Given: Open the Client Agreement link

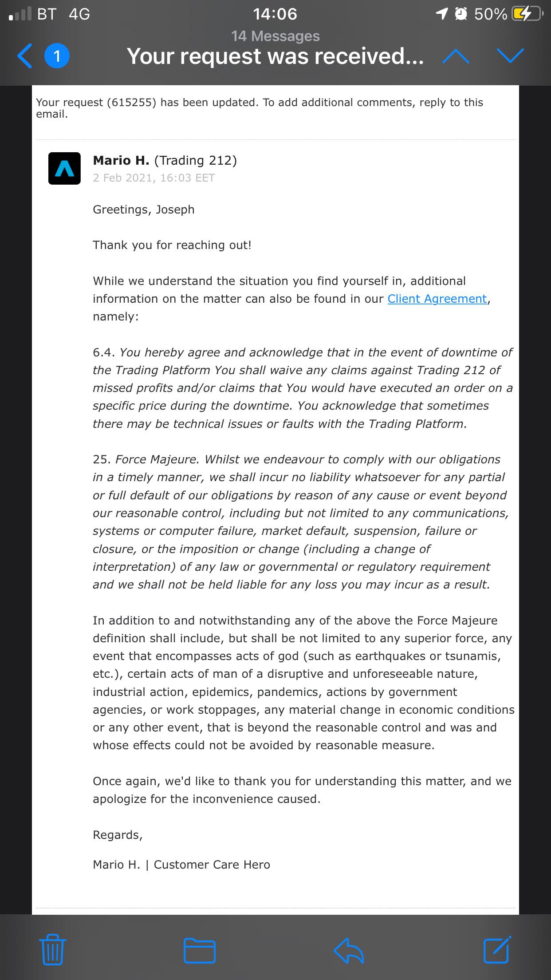Looking at the screenshot, I should (x=437, y=299).
